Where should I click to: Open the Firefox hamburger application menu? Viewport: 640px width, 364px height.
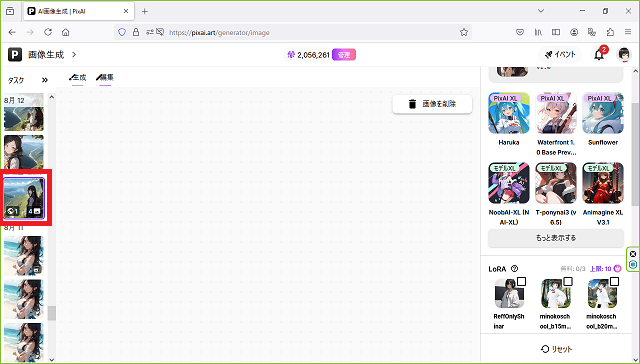(628, 32)
